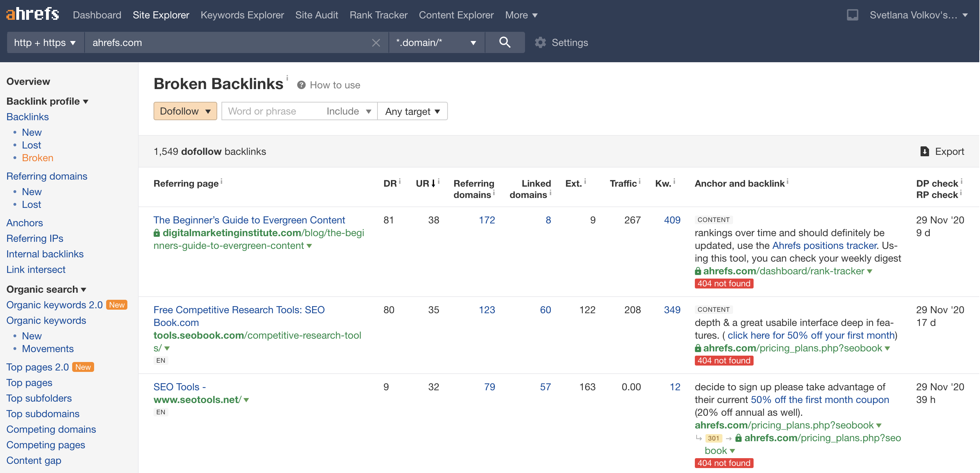Open The Beginner's Guide to Evergreen Content
This screenshot has width=980, height=473.
point(249,220)
